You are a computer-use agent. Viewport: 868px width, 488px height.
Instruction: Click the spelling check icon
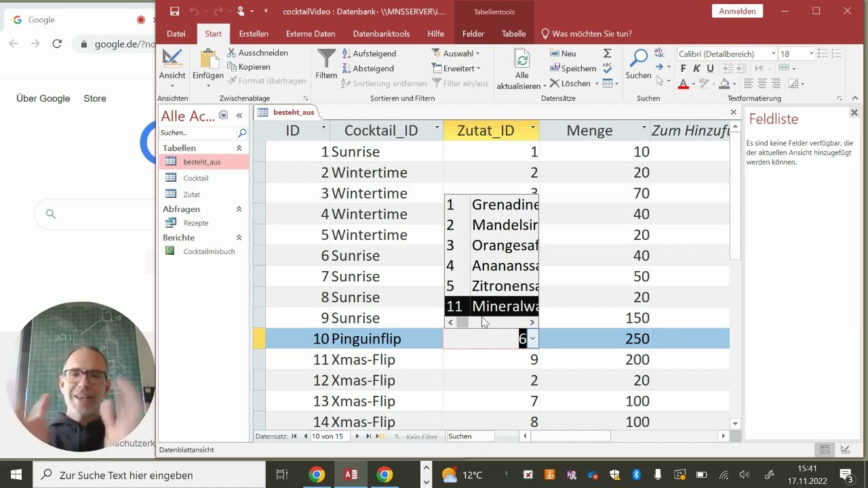[x=608, y=68]
